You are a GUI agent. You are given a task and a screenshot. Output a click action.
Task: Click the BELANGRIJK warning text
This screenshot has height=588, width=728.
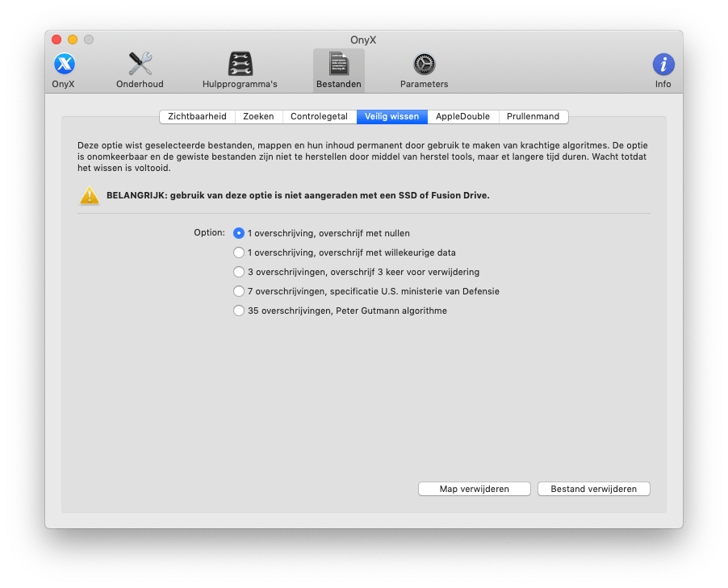(x=298, y=195)
